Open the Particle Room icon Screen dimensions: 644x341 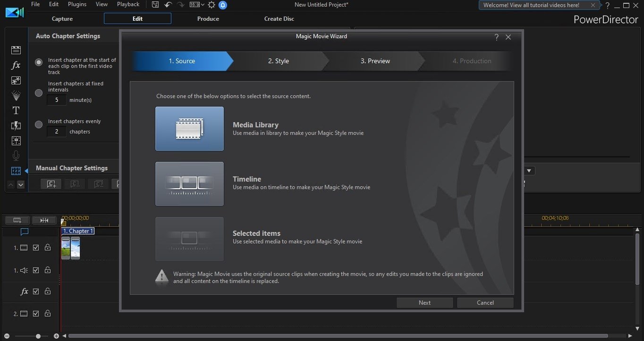click(16, 96)
